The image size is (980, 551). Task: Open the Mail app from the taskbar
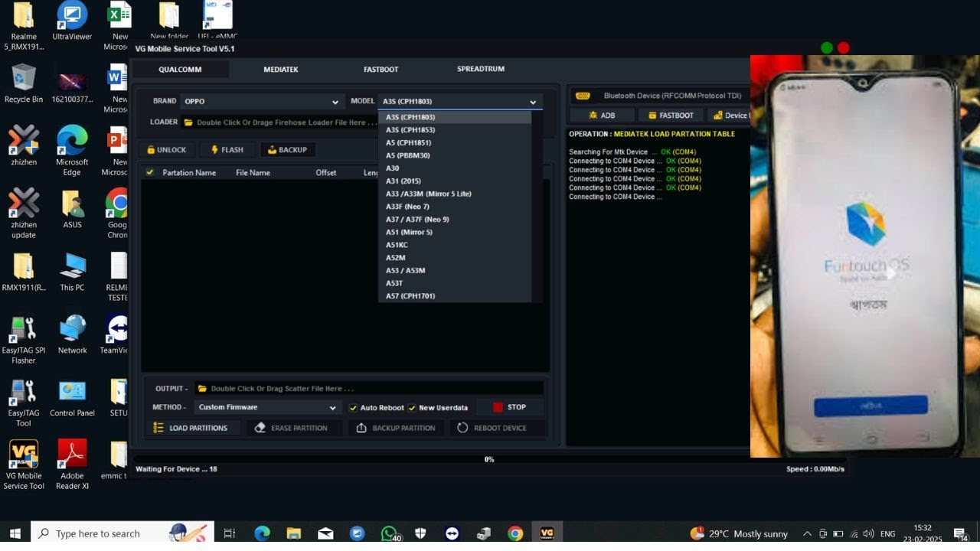click(325, 533)
